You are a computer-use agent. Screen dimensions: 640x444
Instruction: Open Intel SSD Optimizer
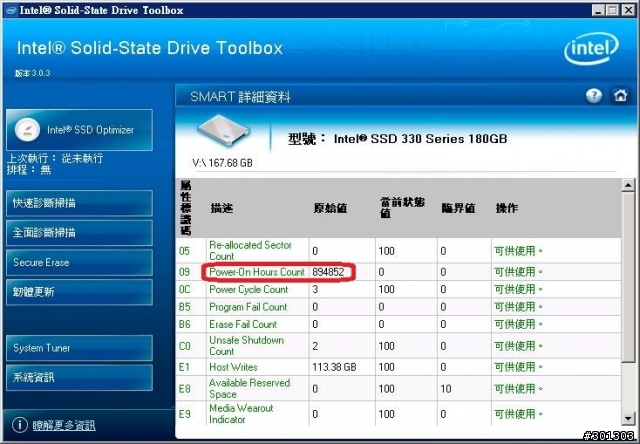point(79,130)
